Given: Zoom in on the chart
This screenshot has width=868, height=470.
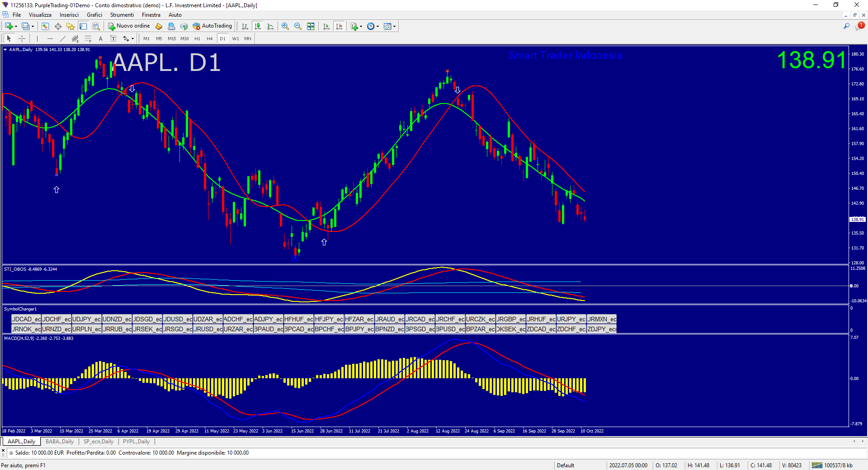Looking at the screenshot, I should 285,26.
